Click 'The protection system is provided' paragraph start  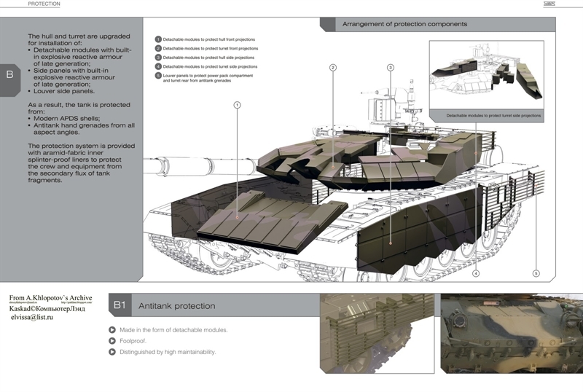[x=82, y=146]
